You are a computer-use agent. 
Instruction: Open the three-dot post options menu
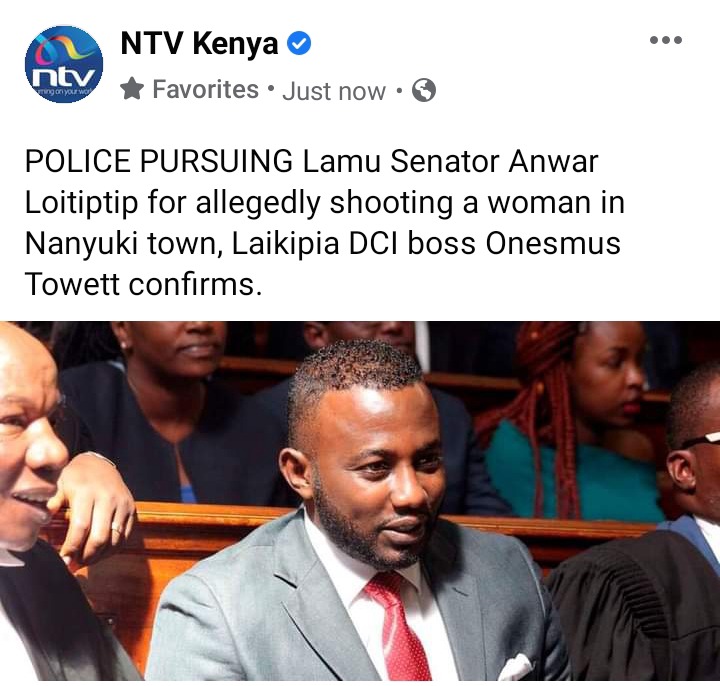(666, 40)
